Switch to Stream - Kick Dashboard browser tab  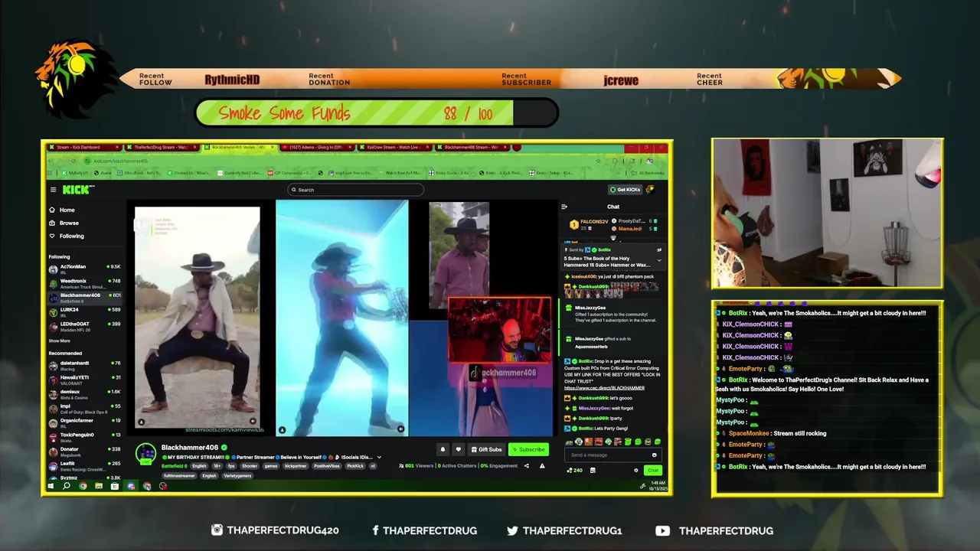tap(84, 147)
